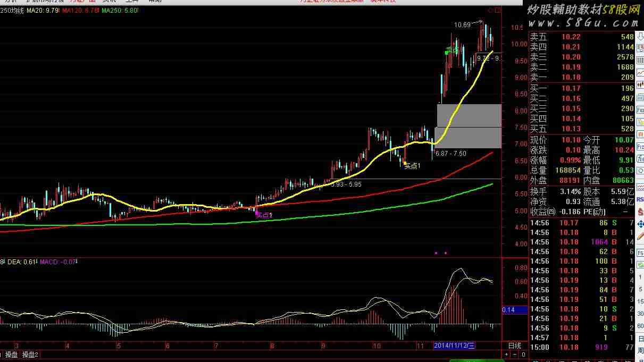Click the 换手 value 3.14%
644x362 pixels.
[570, 191]
